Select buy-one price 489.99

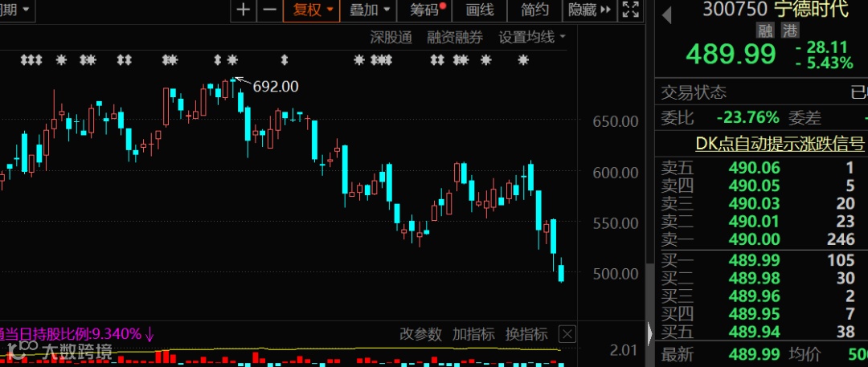coord(755,260)
